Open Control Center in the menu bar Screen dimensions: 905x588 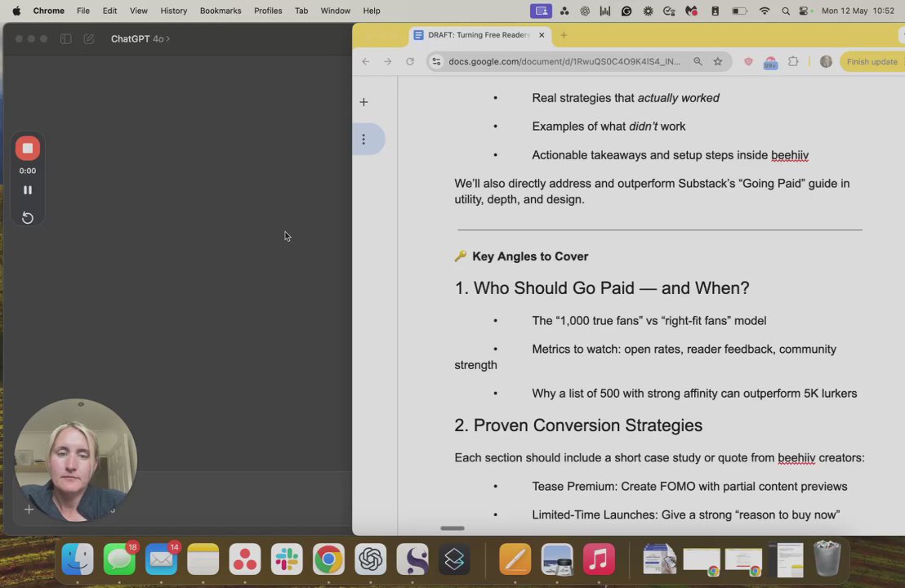[x=804, y=11]
